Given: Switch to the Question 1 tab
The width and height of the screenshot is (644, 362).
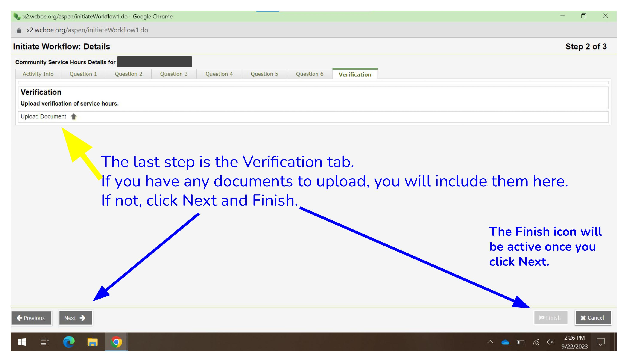Looking at the screenshot, I should pos(83,74).
